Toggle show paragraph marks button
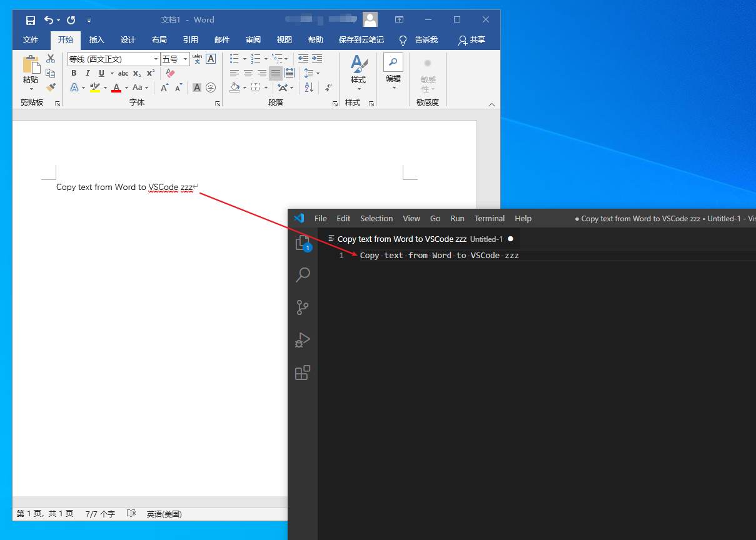The height and width of the screenshot is (540, 756). 328,88
